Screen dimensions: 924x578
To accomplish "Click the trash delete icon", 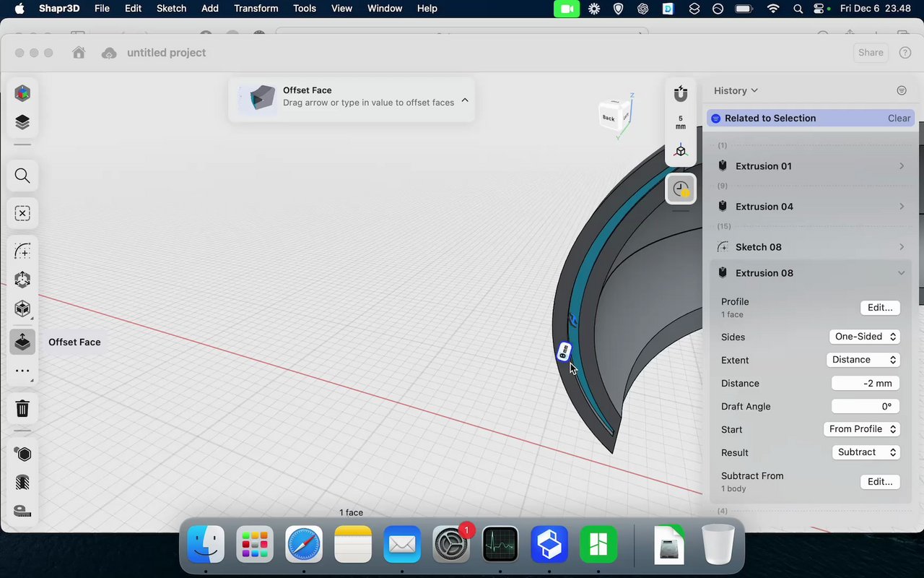I will click(22, 408).
